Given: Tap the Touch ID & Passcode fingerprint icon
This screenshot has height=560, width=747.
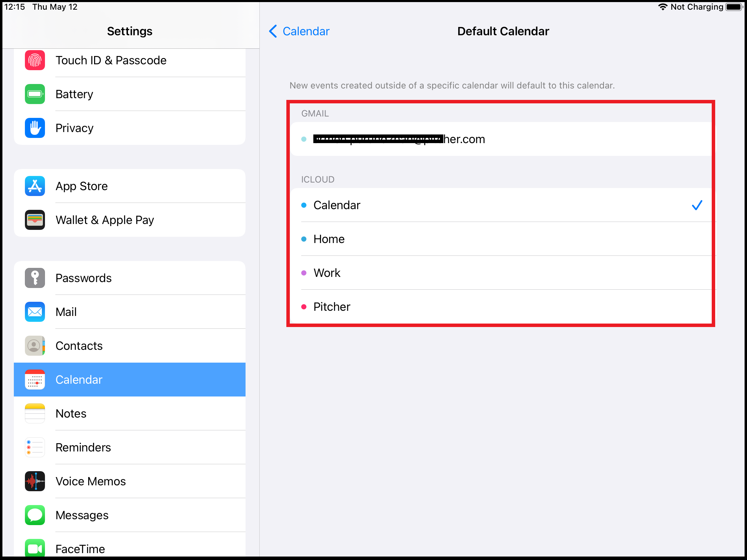Looking at the screenshot, I should 35,60.
